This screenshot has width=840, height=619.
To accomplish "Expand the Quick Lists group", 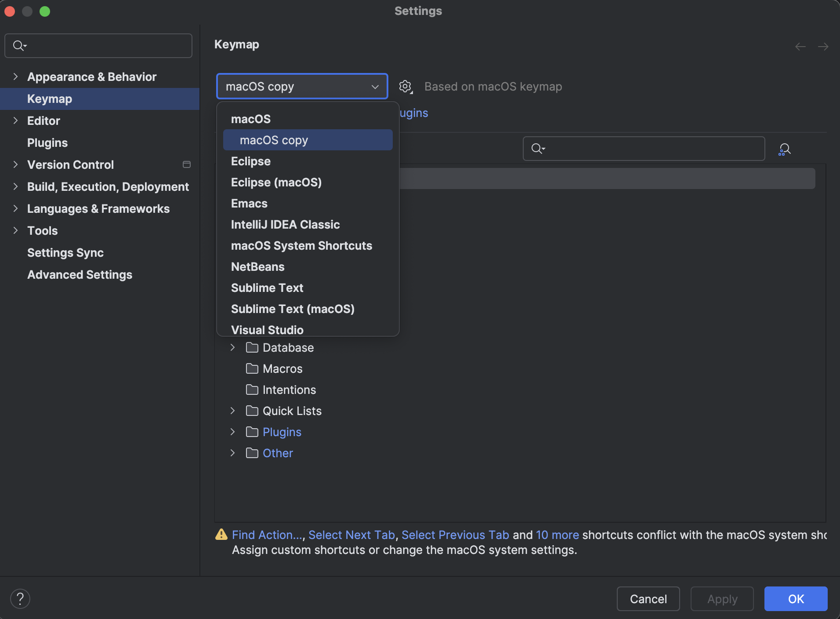I will point(232,411).
